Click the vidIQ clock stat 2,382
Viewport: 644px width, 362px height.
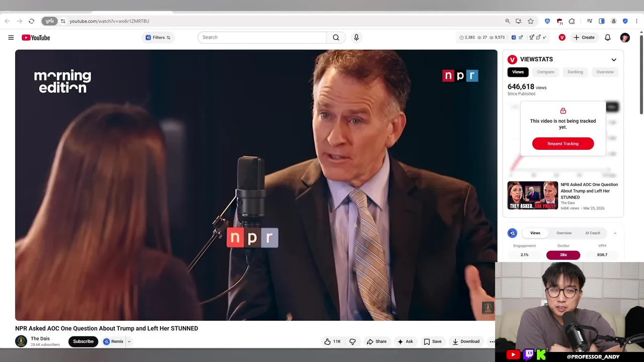click(467, 38)
